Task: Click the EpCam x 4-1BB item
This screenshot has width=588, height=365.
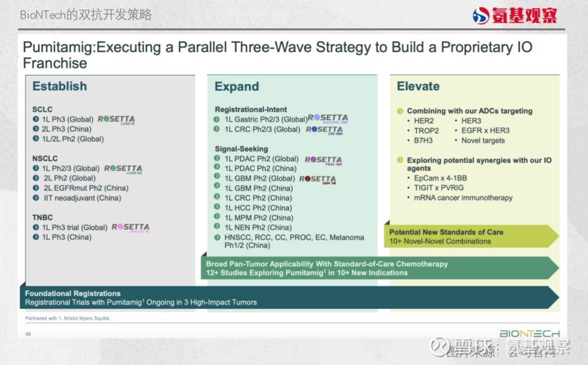Action: (x=440, y=178)
